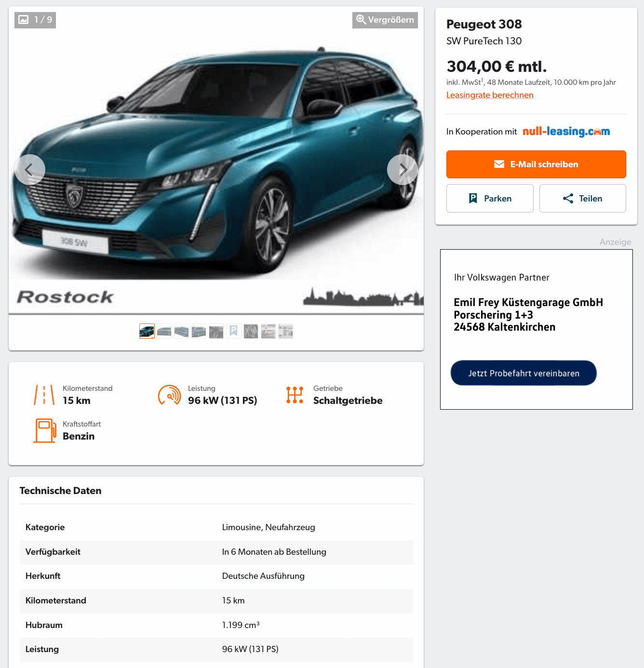
Task: Open the sixth thumbnail with parking sign
Action: [234, 331]
